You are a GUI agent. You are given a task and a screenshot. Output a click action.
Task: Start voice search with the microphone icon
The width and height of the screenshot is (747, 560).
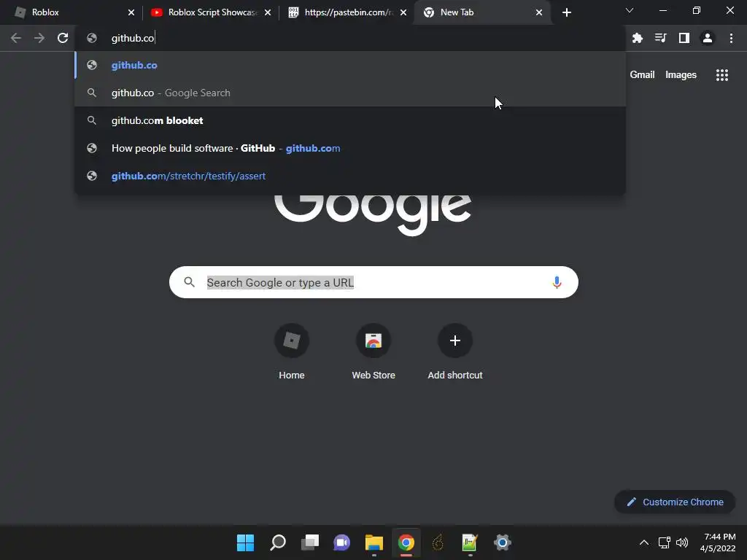pos(557,282)
